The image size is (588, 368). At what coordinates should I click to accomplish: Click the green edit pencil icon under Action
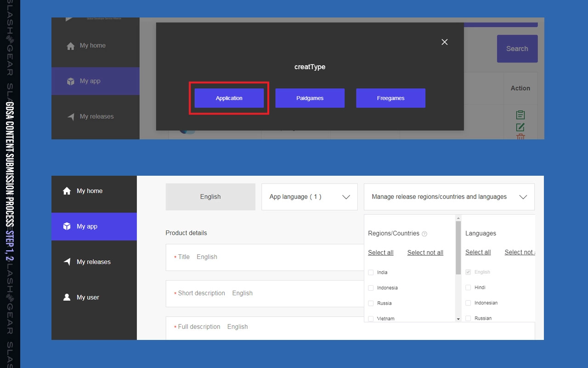tap(520, 127)
